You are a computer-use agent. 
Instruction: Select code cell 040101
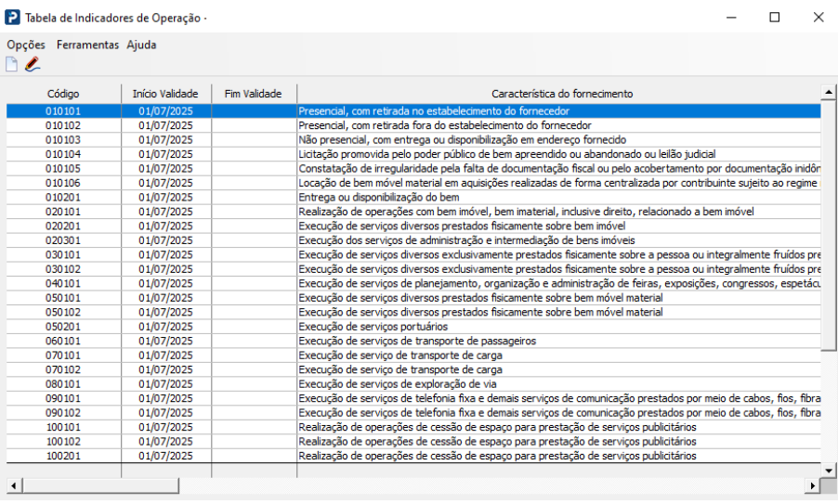point(63,284)
